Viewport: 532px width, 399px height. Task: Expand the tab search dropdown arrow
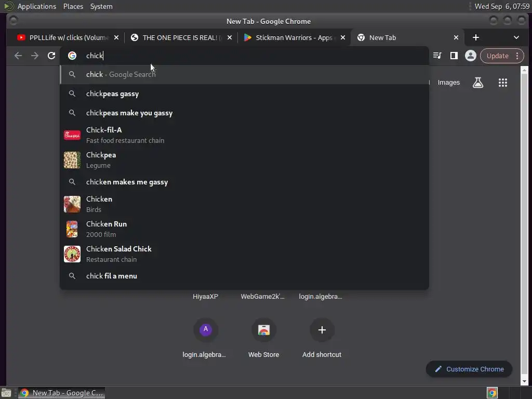(x=516, y=37)
